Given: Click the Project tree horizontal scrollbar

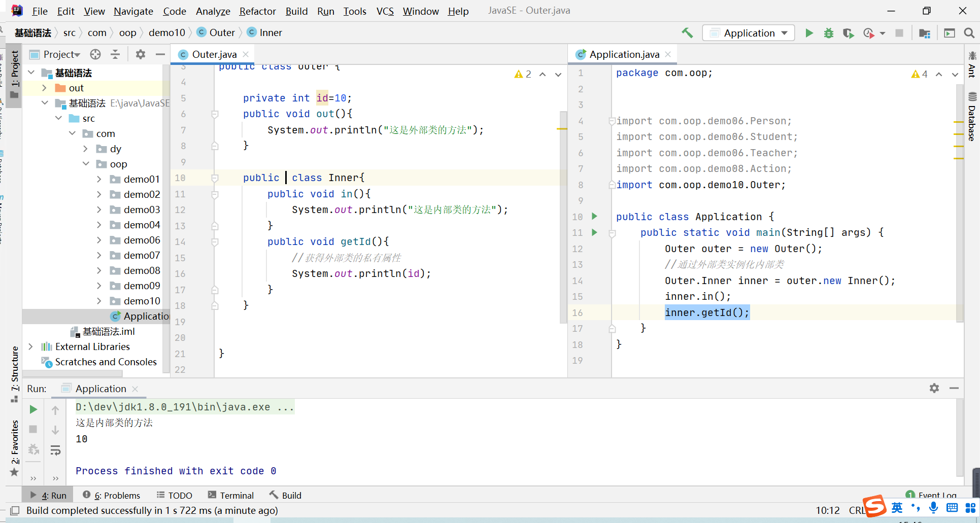Looking at the screenshot, I should tap(74, 373).
